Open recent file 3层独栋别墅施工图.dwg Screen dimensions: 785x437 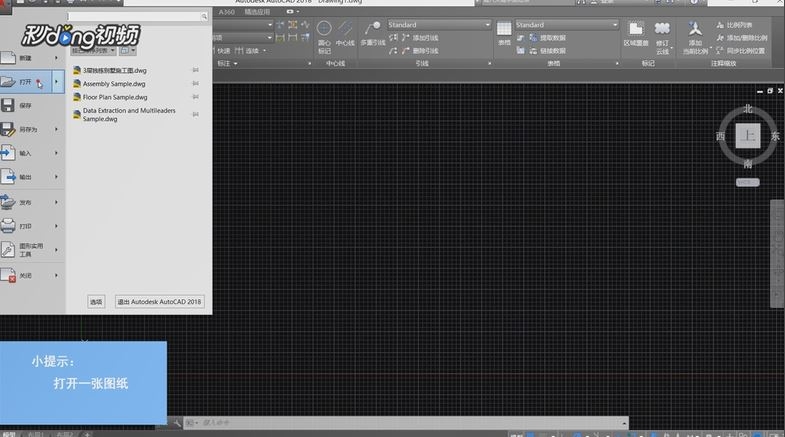coord(115,71)
